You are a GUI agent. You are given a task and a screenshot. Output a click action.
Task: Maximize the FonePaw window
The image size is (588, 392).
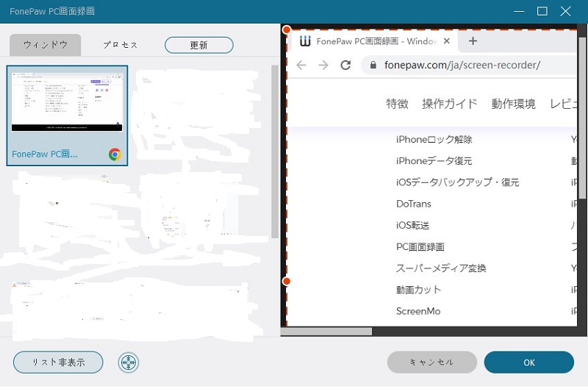click(x=542, y=11)
